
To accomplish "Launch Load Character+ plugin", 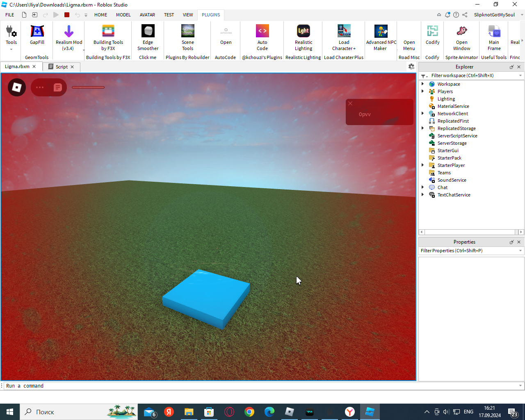I will 344,38.
